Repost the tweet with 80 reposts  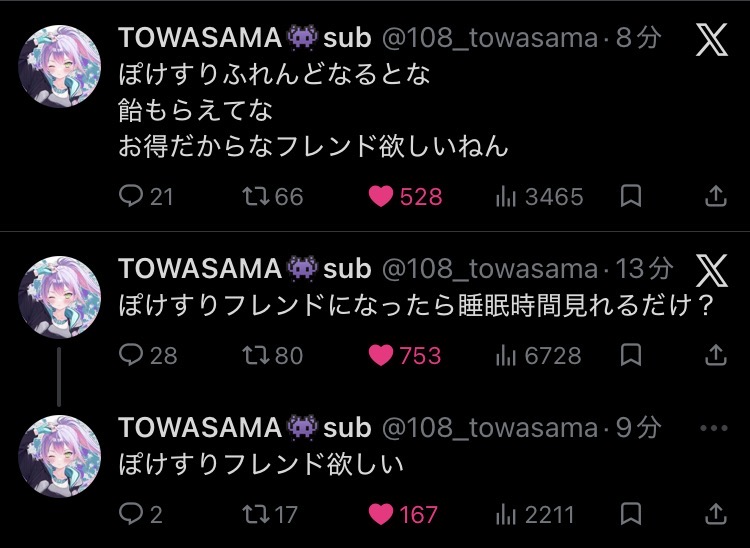click(256, 355)
